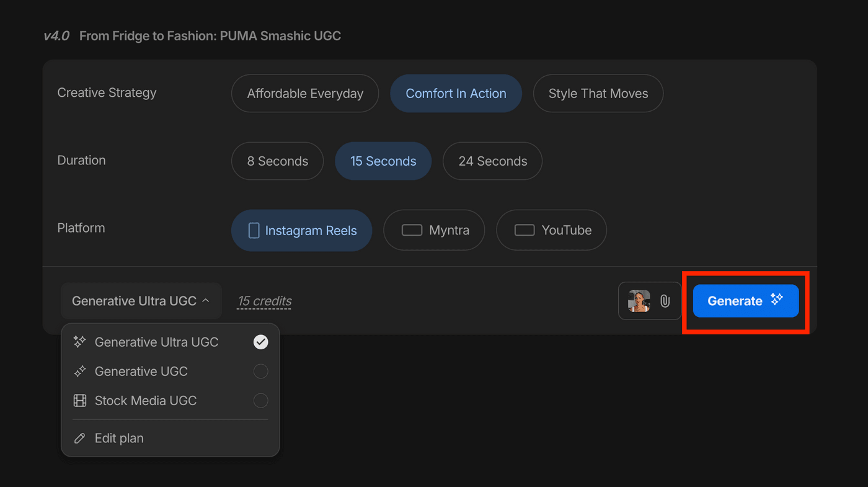This screenshot has height=487, width=868.
Task: Click the film icon for Stock Media UGC
Action: (x=80, y=401)
